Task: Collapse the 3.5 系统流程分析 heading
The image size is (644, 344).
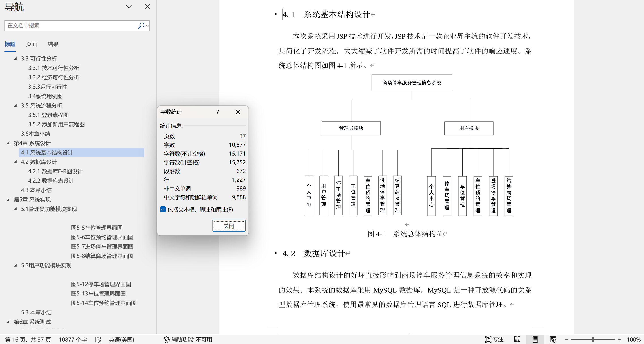Action: [15, 106]
